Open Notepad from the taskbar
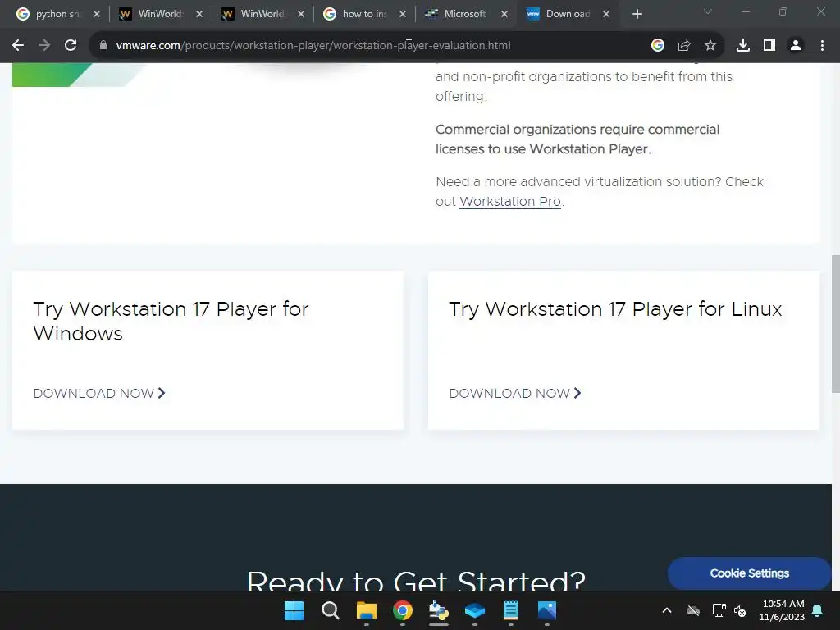The image size is (840, 630). click(510, 610)
